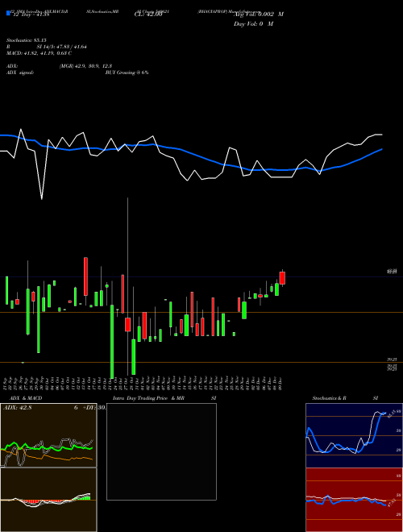Click the long green candle at 24 Oct

112,342
